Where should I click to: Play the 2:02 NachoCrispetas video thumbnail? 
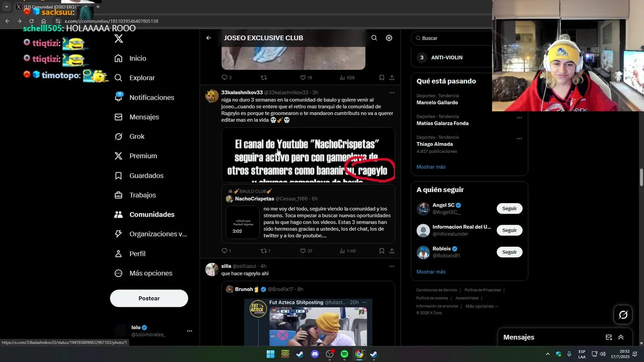point(243,222)
